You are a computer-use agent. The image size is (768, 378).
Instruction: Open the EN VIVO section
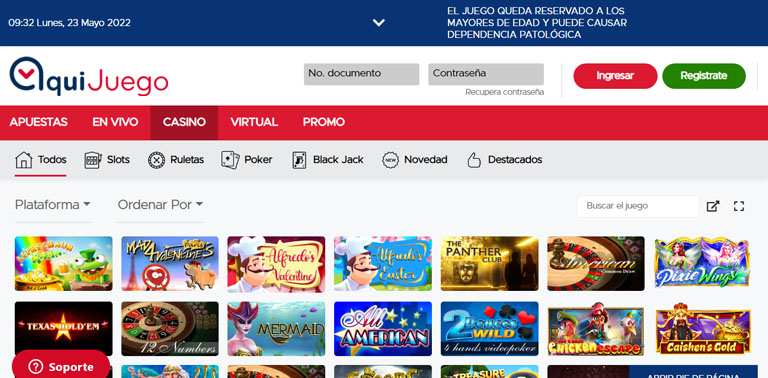(x=115, y=122)
